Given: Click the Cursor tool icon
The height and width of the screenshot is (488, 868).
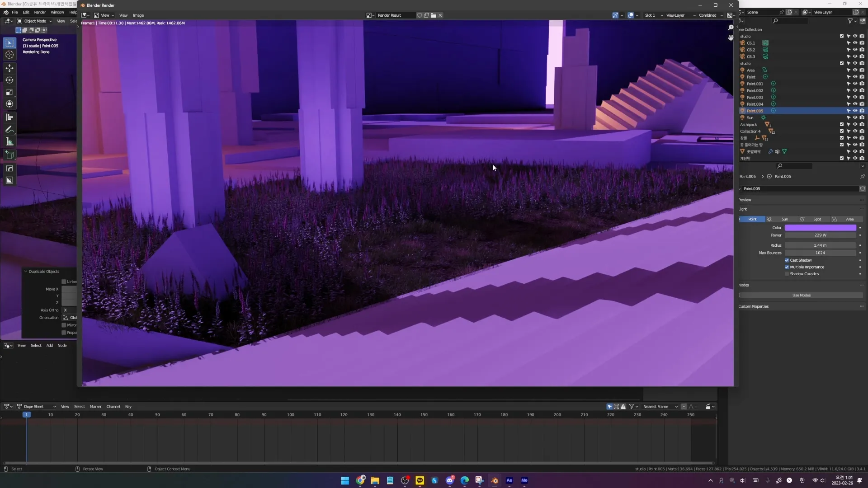Looking at the screenshot, I should coord(9,55).
